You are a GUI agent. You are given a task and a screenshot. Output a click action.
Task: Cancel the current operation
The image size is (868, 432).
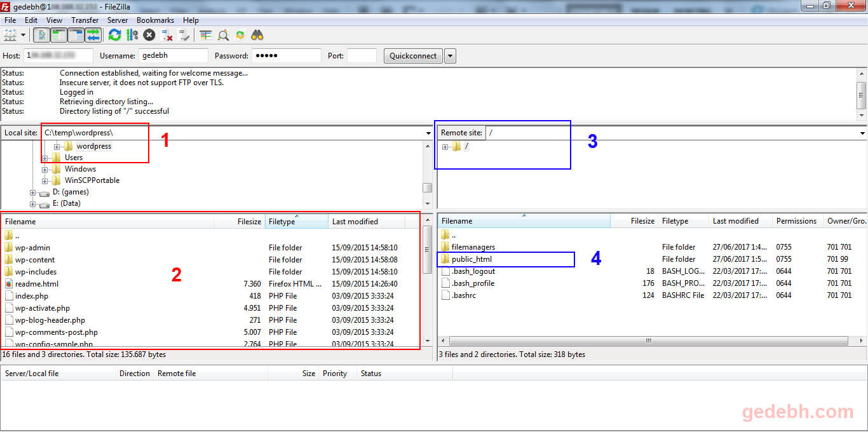point(149,35)
